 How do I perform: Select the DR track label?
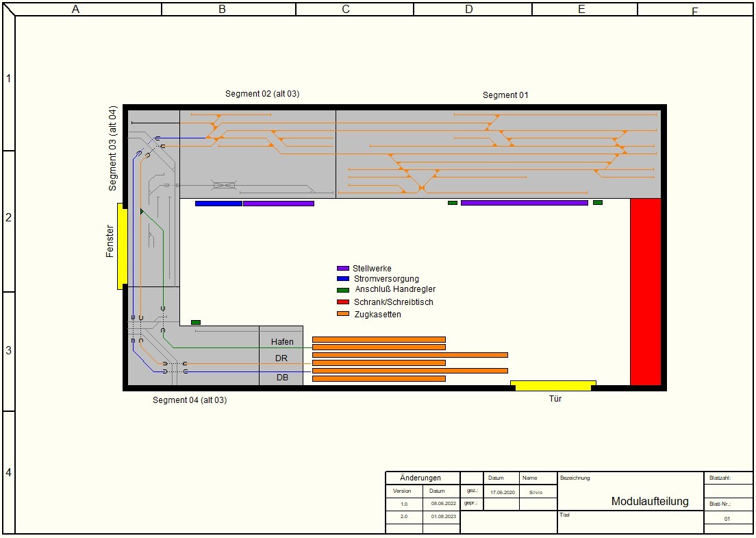(281, 358)
